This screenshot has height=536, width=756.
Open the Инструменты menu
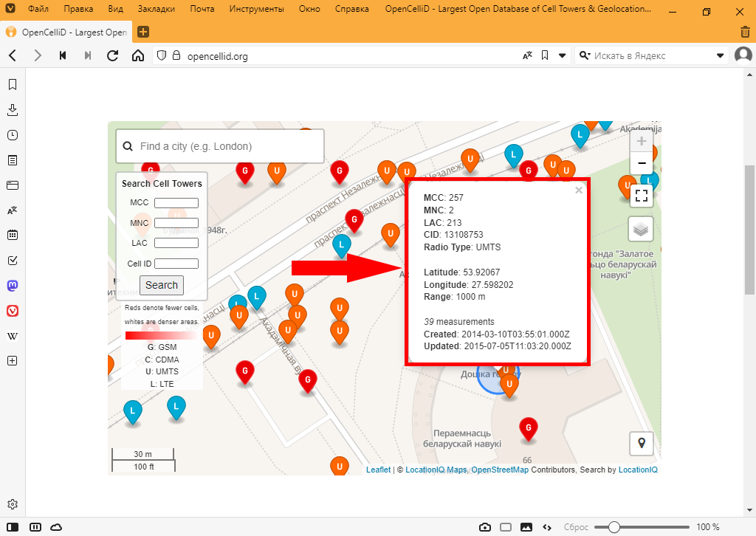(x=256, y=10)
